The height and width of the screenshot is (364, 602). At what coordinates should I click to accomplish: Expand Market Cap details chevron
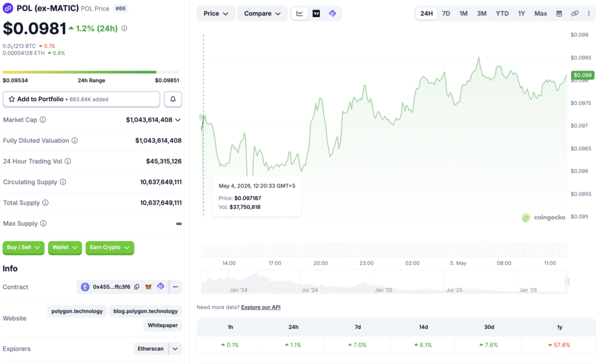pos(178,120)
